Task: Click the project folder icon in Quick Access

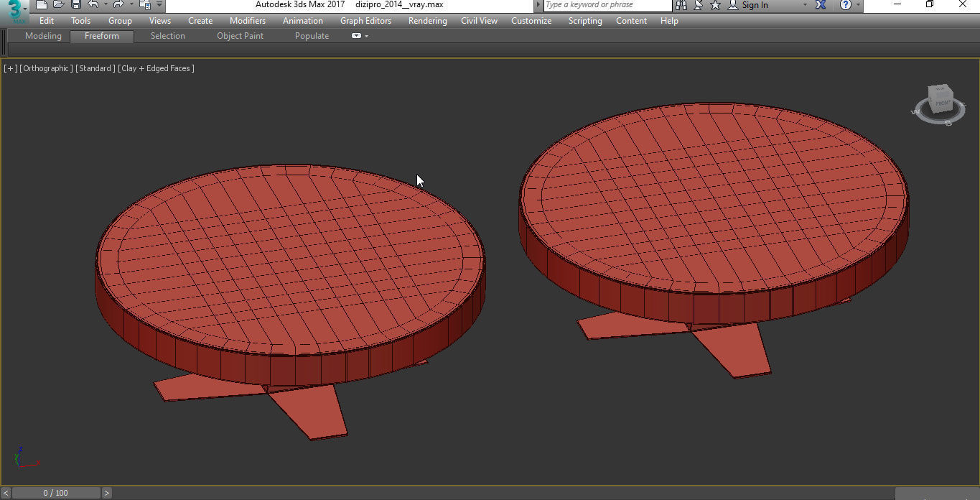Action: tap(144, 5)
